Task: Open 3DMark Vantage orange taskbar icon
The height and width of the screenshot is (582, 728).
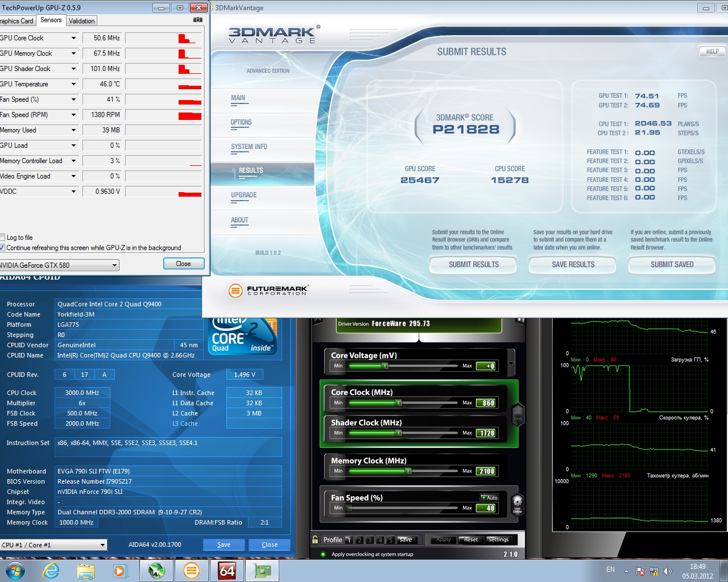Action: (192, 571)
